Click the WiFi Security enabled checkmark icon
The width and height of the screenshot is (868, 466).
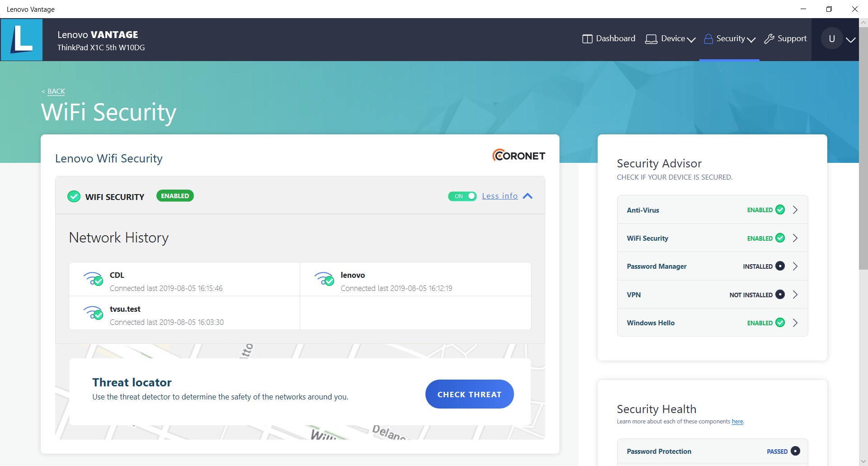pyautogui.click(x=780, y=238)
